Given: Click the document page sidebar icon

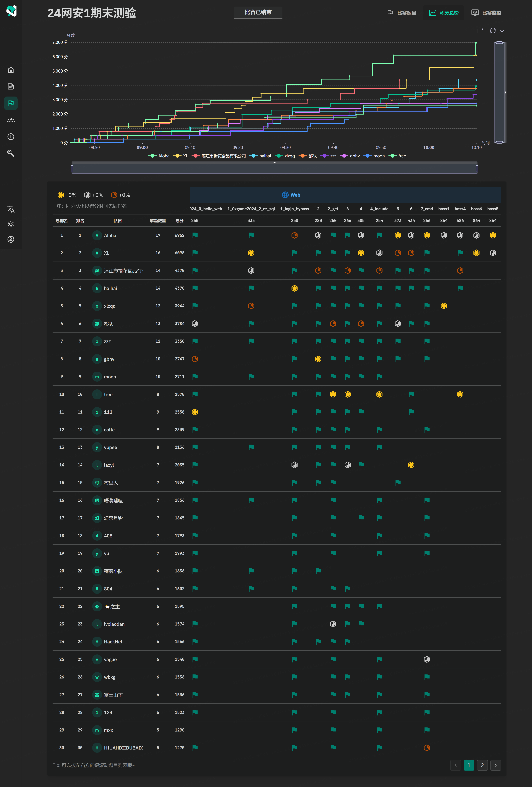Looking at the screenshot, I should (x=11, y=86).
